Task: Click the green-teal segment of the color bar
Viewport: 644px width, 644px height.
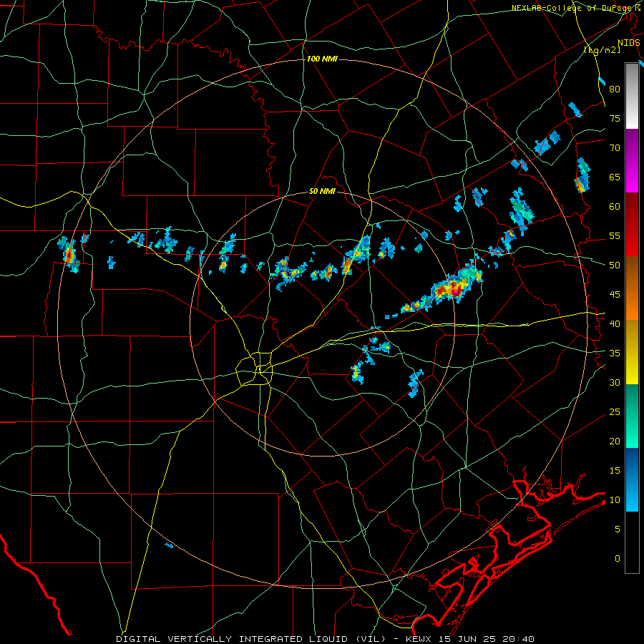Action: [632, 416]
